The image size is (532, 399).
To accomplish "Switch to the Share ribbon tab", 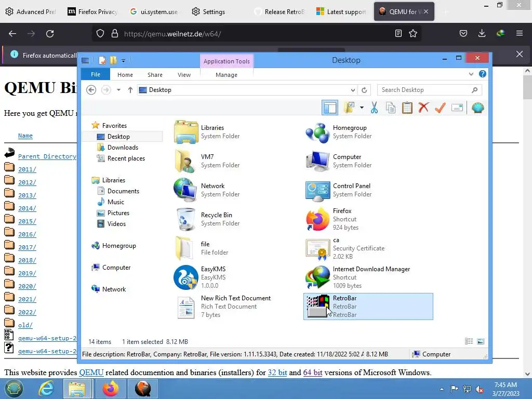I will pos(155,75).
